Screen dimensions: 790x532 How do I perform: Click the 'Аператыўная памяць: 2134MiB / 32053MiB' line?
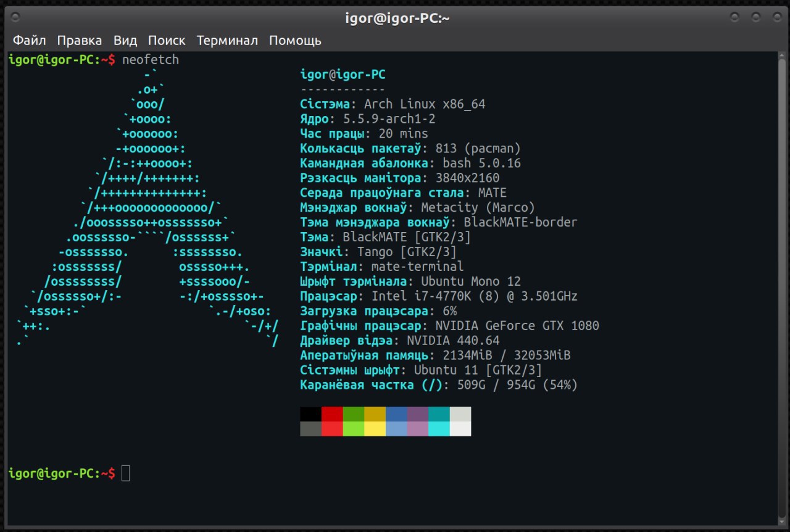pyautogui.click(x=436, y=356)
